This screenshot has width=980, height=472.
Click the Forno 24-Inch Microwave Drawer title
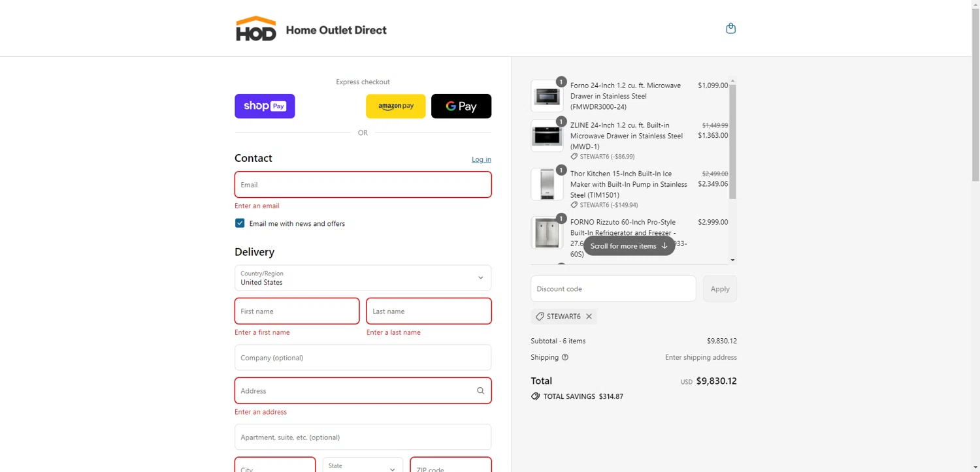coord(626,96)
